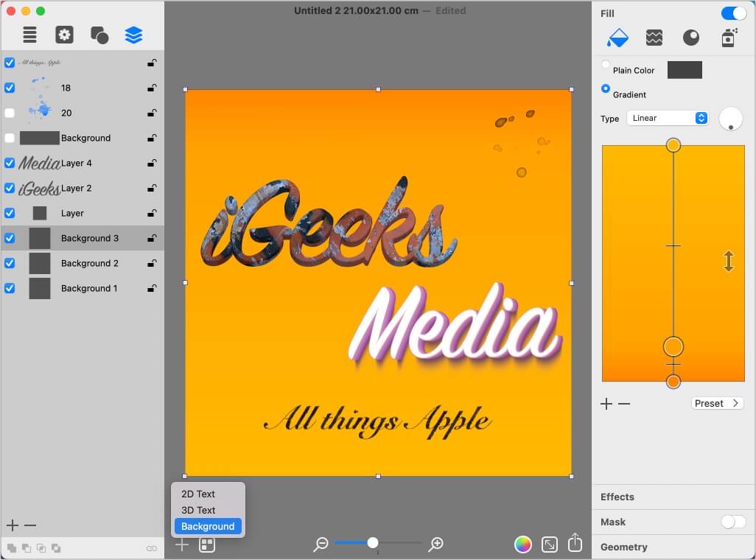Click the resize canvas icon
The image size is (756, 560).
pyautogui.click(x=550, y=544)
